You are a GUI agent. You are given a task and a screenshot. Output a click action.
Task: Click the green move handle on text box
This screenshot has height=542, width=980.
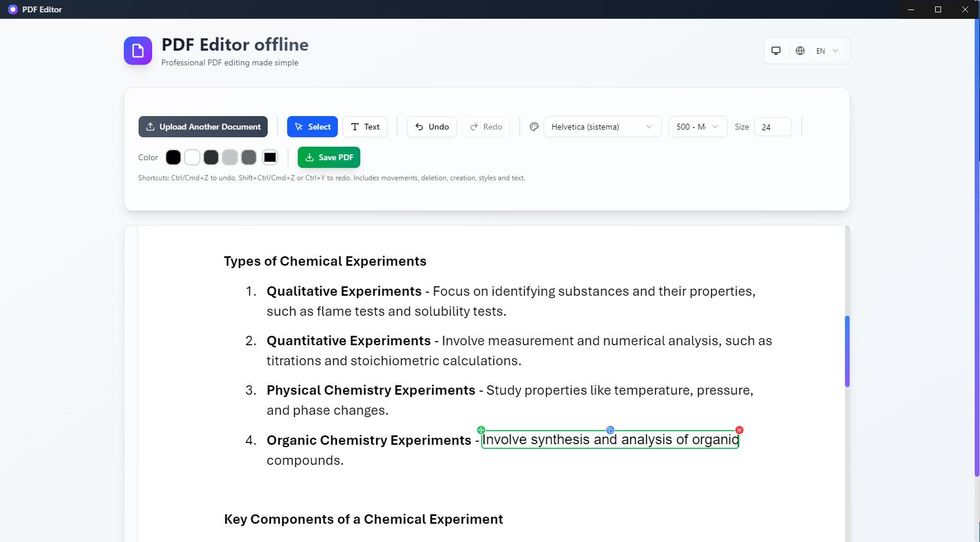tap(481, 430)
